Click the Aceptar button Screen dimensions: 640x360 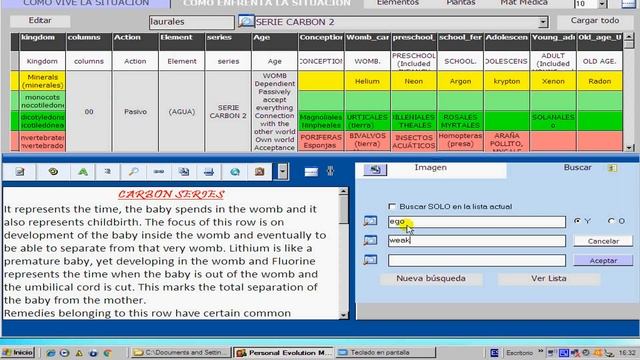pos(603,260)
